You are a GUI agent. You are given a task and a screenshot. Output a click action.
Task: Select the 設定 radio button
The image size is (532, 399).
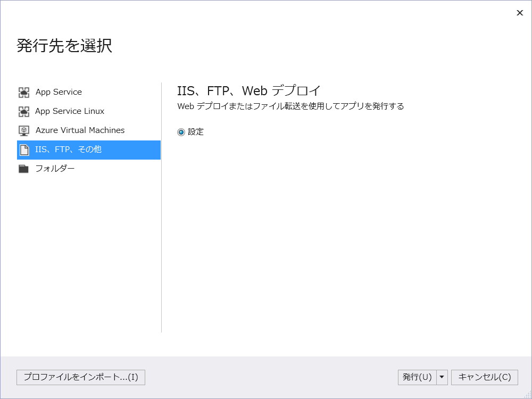[x=181, y=132]
